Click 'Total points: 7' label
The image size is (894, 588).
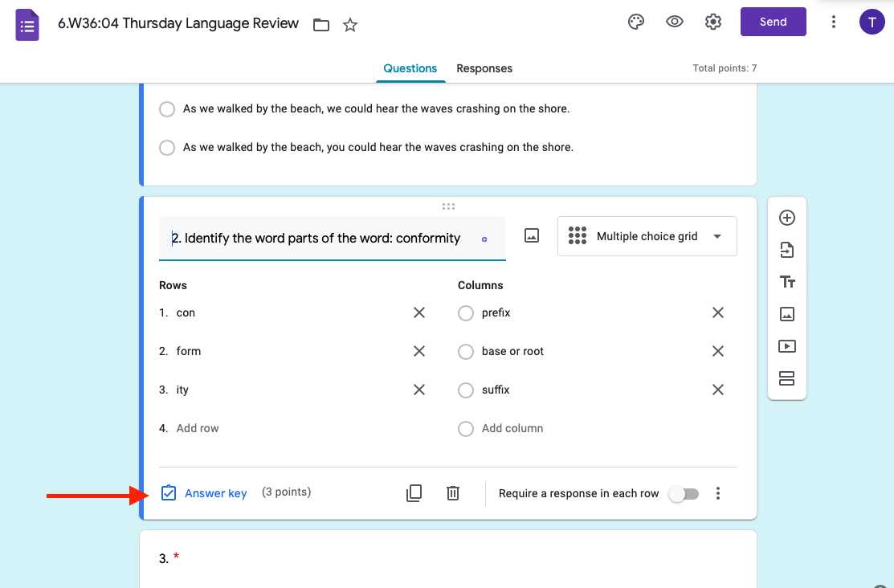pos(725,67)
